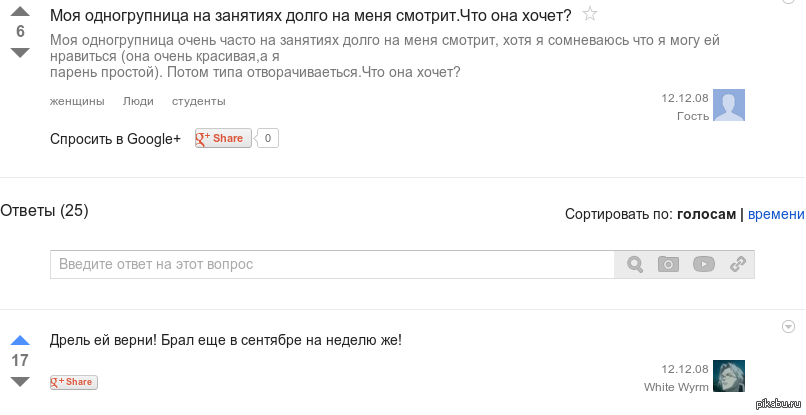The height and width of the screenshot is (415, 806).
Task: Downvote the answer with 17 votes
Action: 20,381
